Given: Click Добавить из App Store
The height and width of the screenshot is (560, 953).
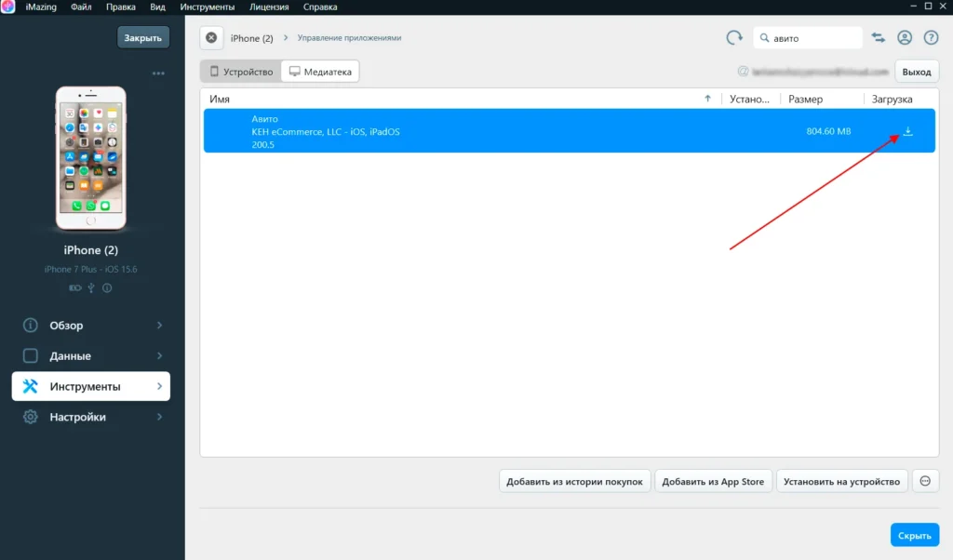Looking at the screenshot, I should point(713,481).
